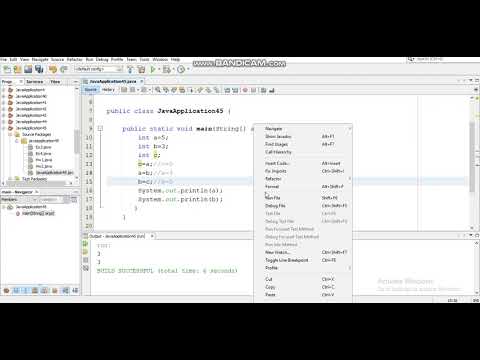The height and width of the screenshot is (360, 480).
Task: Click the red Start Macro Recording icon
Action: pyautogui.click(x=245, y=90)
